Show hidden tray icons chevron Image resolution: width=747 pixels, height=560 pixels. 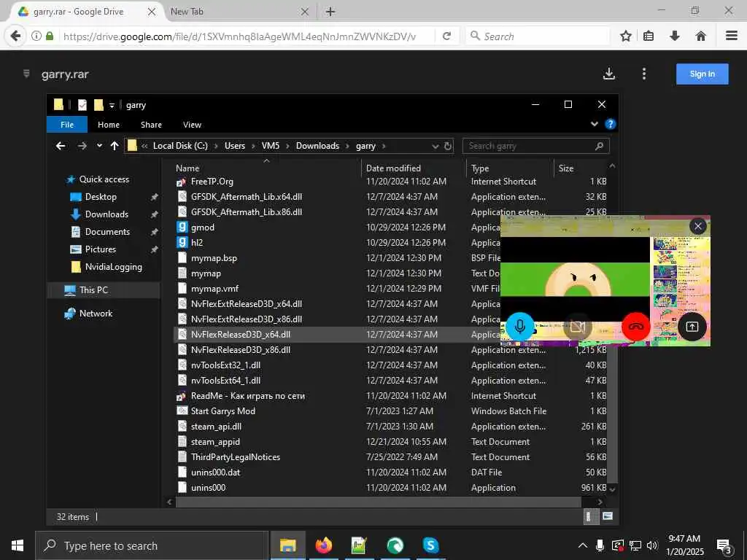582,545
